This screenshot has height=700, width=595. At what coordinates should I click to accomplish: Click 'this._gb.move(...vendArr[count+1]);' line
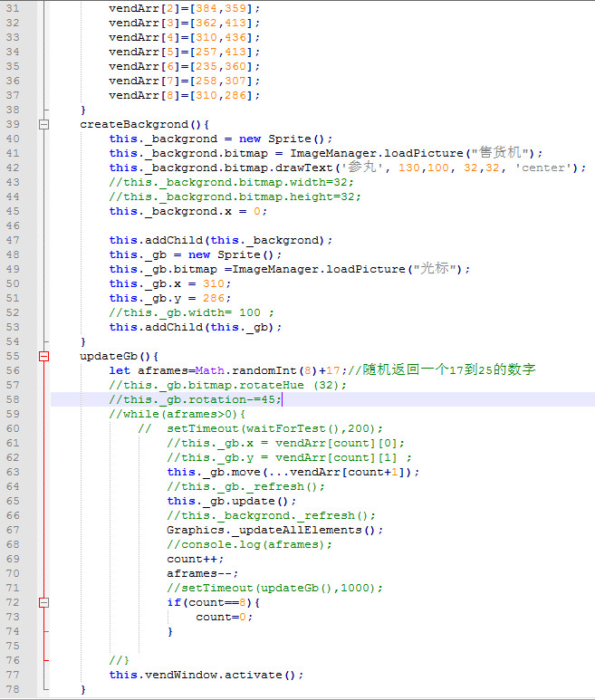click(x=293, y=473)
